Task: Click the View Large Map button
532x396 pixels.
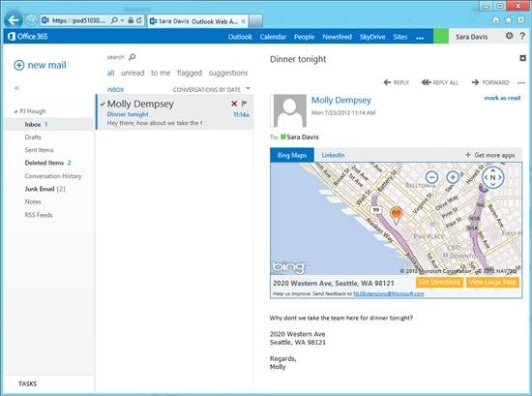Action: (x=492, y=282)
